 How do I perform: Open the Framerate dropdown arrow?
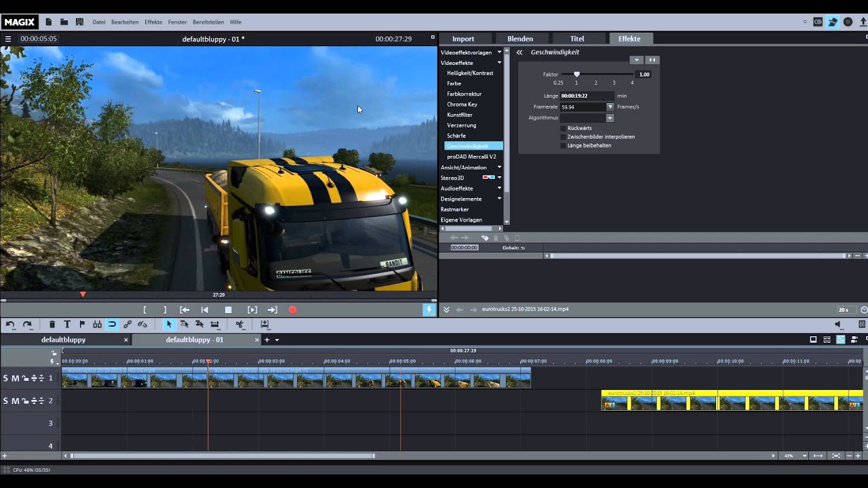[x=610, y=107]
